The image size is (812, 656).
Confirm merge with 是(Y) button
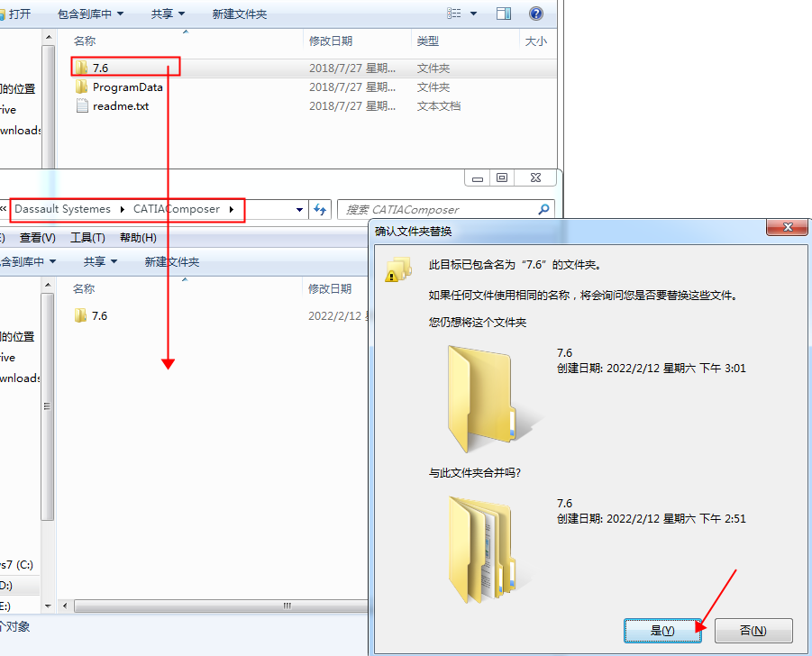click(662, 631)
